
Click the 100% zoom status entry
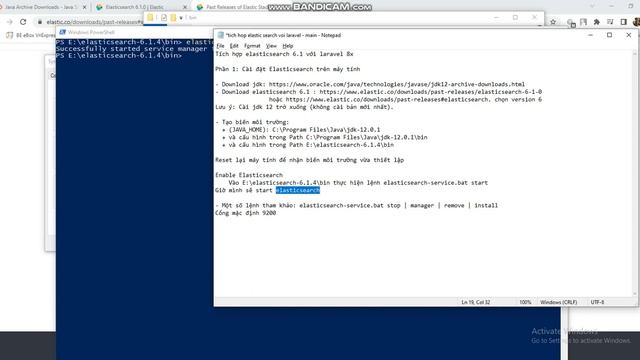[525, 302]
